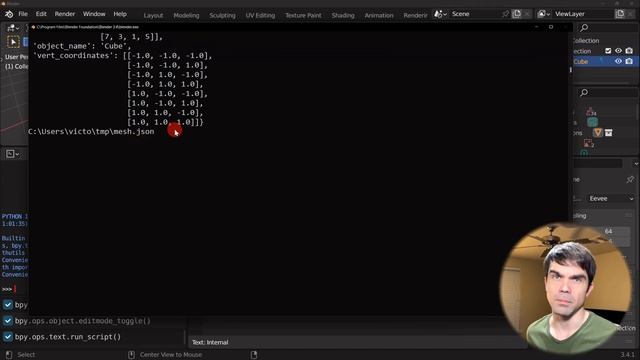The height and width of the screenshot is (360, 640).
Task: Open the Render menu
Action: click(x=64, y=14)
